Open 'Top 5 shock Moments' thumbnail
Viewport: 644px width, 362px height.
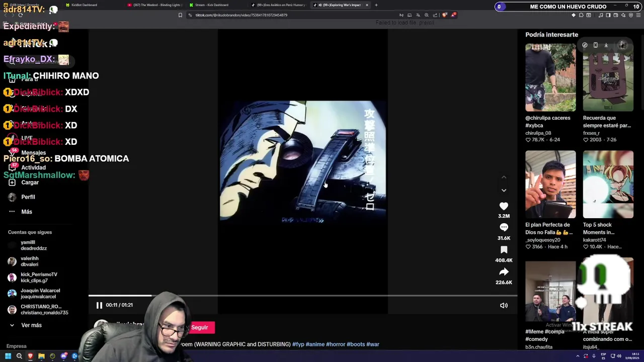pyautogui.click(x=608, y=184)
